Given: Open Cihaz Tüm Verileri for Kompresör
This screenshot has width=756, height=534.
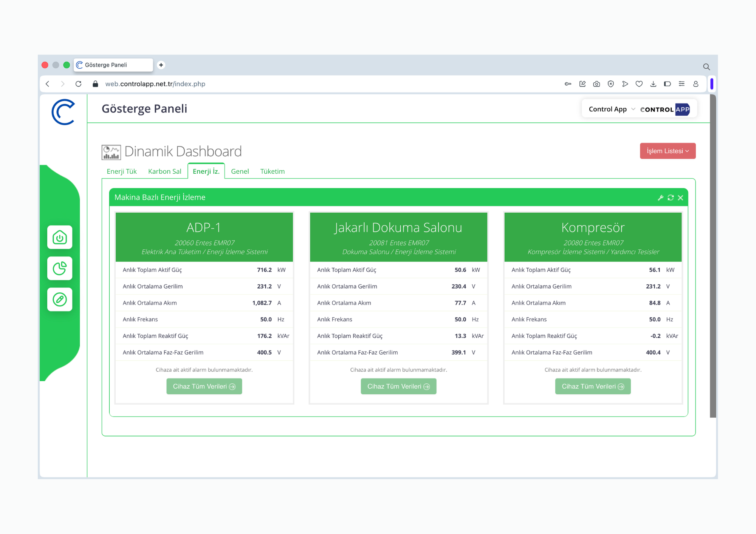Looking at the screenshot, I should (593, 386).
